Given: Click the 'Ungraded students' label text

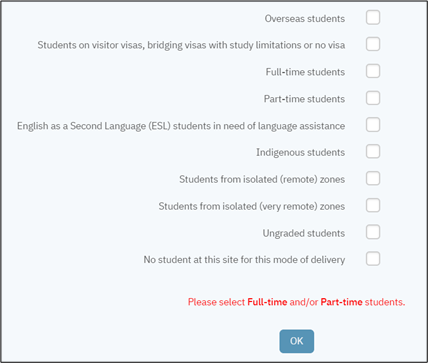Looking at the screenshot, I should [304, 233].
